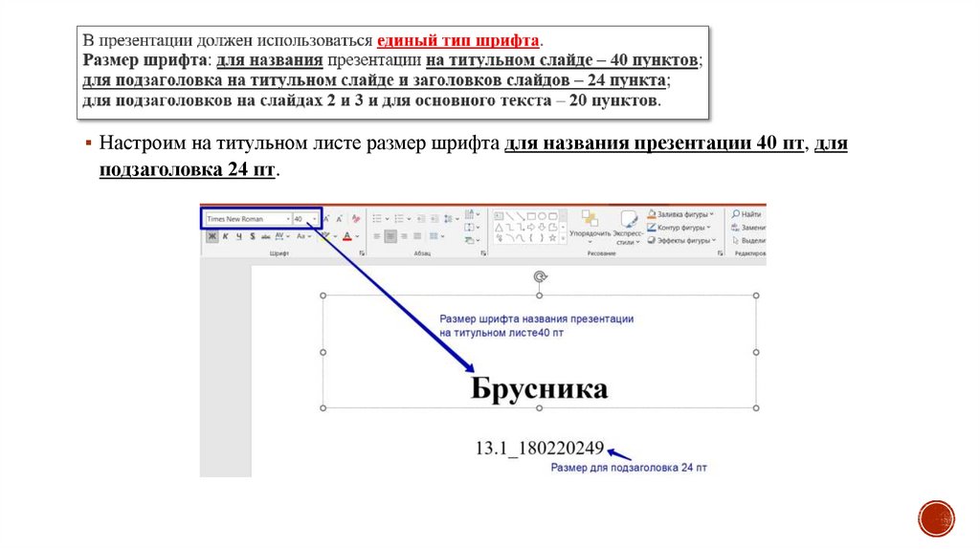Apply numbered list icon
The height and width of the screenshot is (549, 980).
(x=399, y=219)
